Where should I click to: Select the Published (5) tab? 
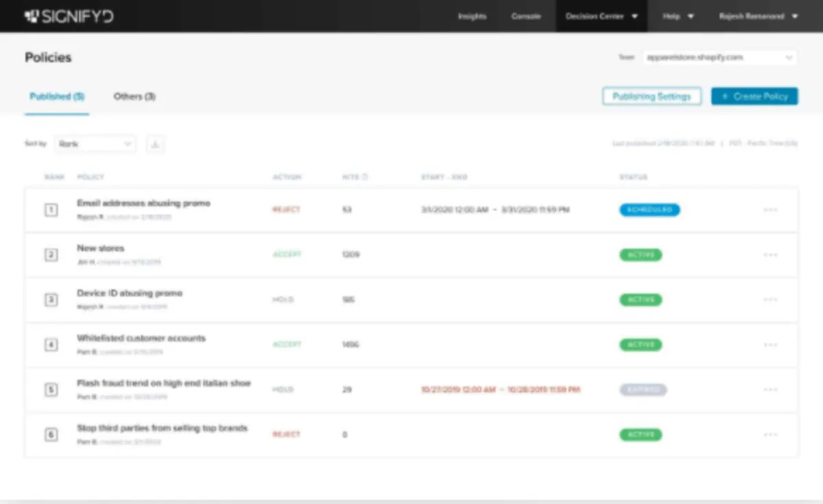[57, 97]
